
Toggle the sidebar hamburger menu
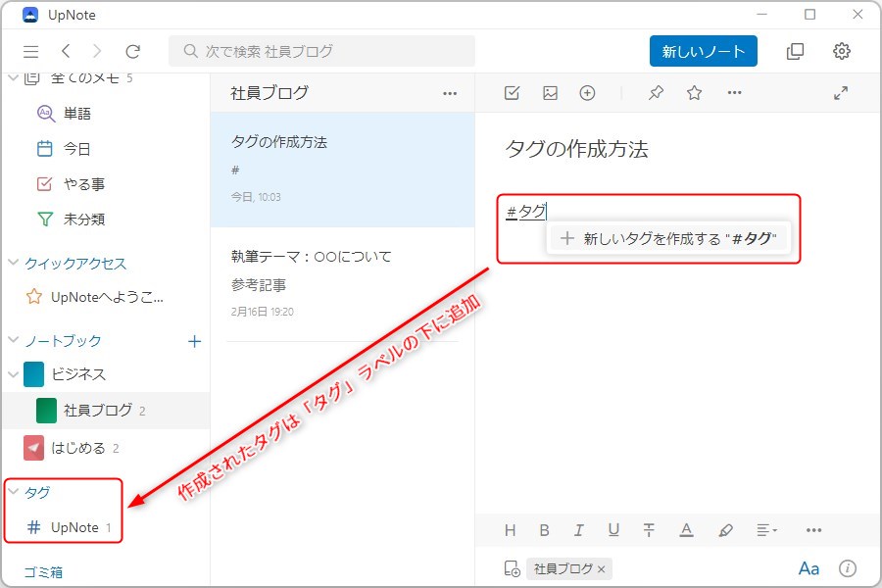[31, 52]
